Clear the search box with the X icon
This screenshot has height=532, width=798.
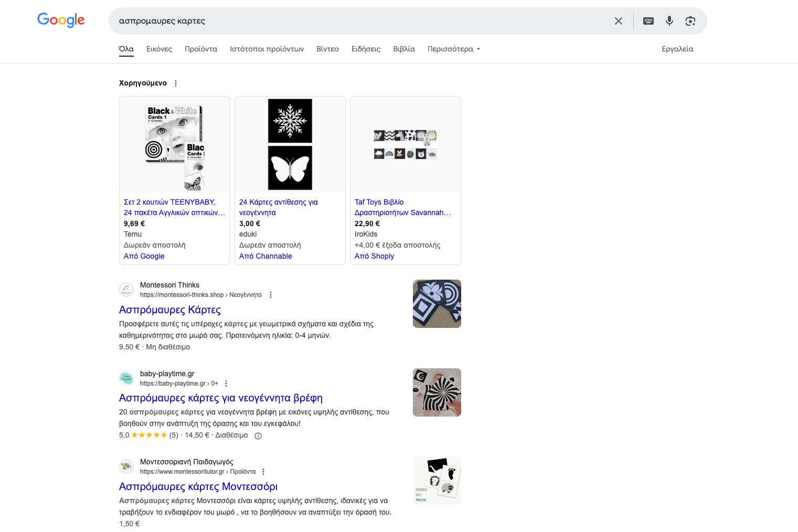619,21
